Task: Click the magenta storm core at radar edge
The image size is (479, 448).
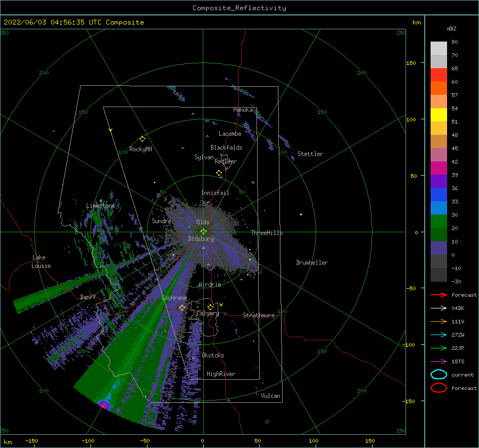Action: [104, 405]
